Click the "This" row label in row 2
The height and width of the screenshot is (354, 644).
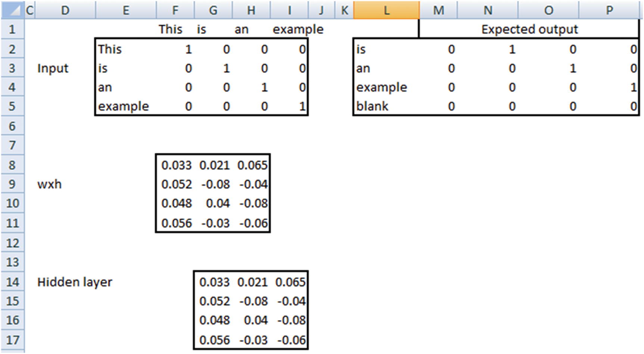(x=110, y=49)
